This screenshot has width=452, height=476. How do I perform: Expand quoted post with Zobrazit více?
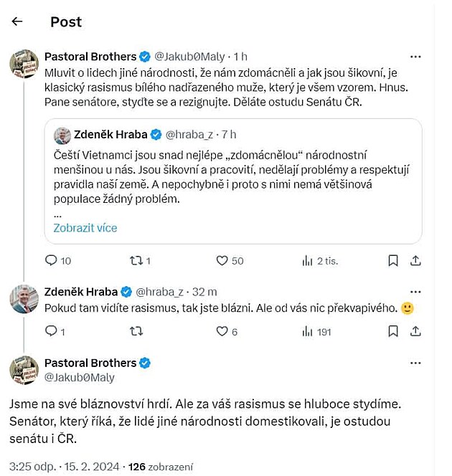tap(85, 228)
